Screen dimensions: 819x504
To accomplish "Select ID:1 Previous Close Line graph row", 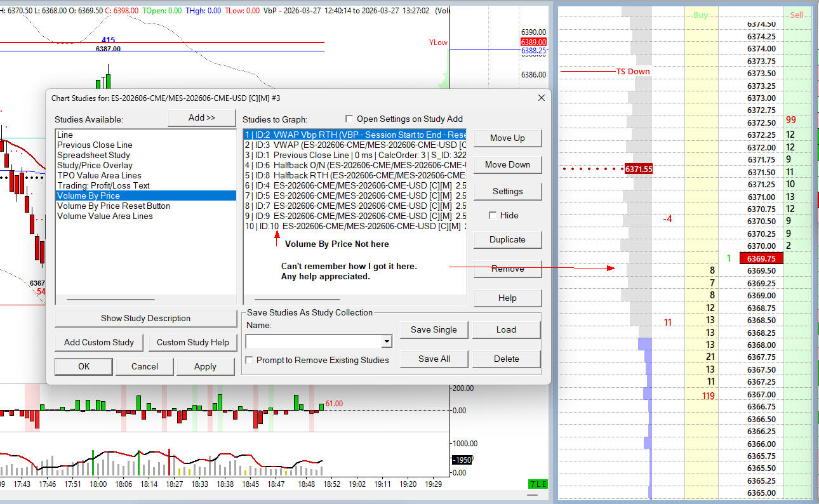I will [355, 155].
